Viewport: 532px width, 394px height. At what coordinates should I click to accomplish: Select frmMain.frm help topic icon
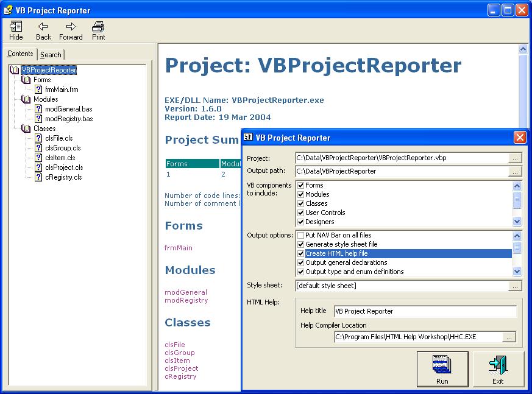(x=38, y=90)
